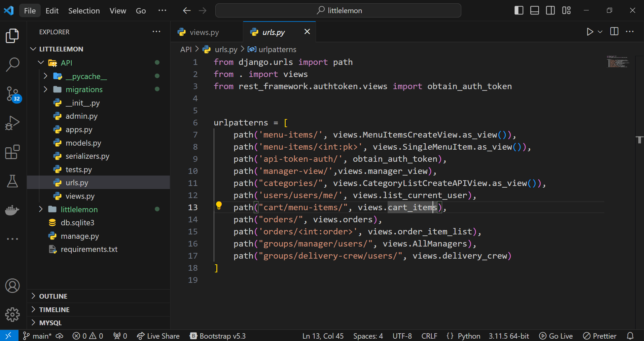The width and height of the screenshot is (644, 341).
Task: Toggle the secondary side bar layout button
Action: point(550,10)
